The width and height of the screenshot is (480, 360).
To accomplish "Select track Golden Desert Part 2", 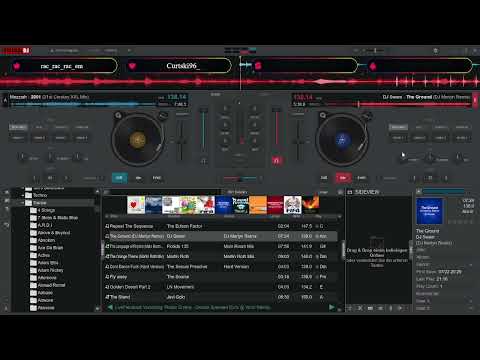I will [220, 287].
